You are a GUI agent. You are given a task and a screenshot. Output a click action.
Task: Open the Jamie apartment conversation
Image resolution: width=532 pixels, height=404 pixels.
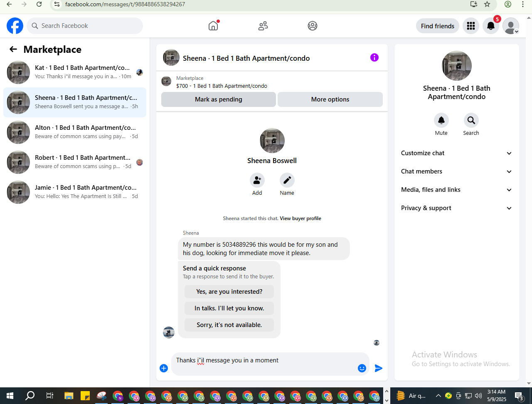click(75, 192)
